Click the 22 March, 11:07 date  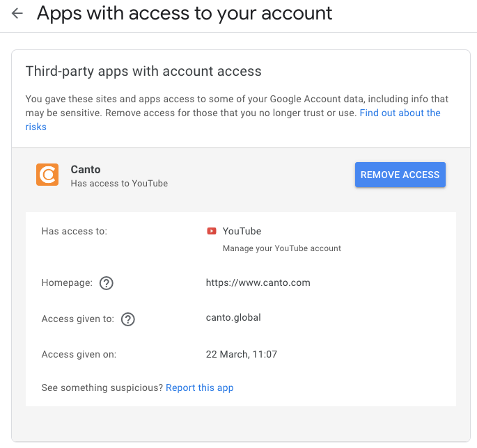pyautogui.click(x=242, y=354)
